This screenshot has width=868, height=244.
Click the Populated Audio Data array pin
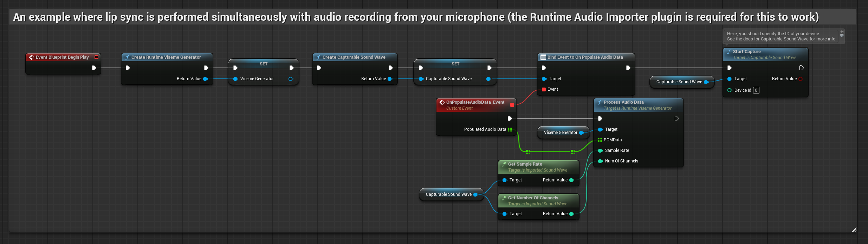(x=510, y=129)
